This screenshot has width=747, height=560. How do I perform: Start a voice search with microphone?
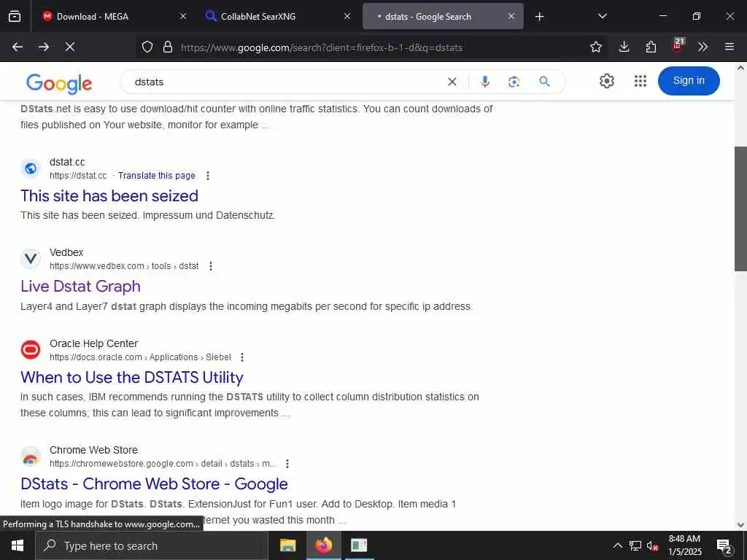pos(485,82)
